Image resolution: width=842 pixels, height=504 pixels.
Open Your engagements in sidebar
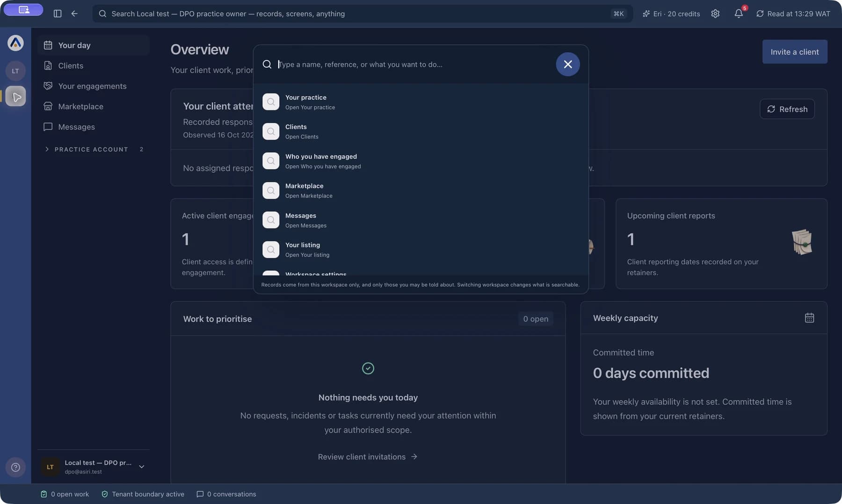point(94,86)
